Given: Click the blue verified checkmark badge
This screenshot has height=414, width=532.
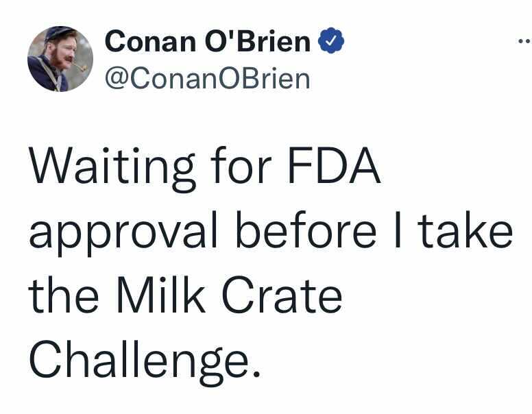Looking at the screenshot, I should coord(331,40).
